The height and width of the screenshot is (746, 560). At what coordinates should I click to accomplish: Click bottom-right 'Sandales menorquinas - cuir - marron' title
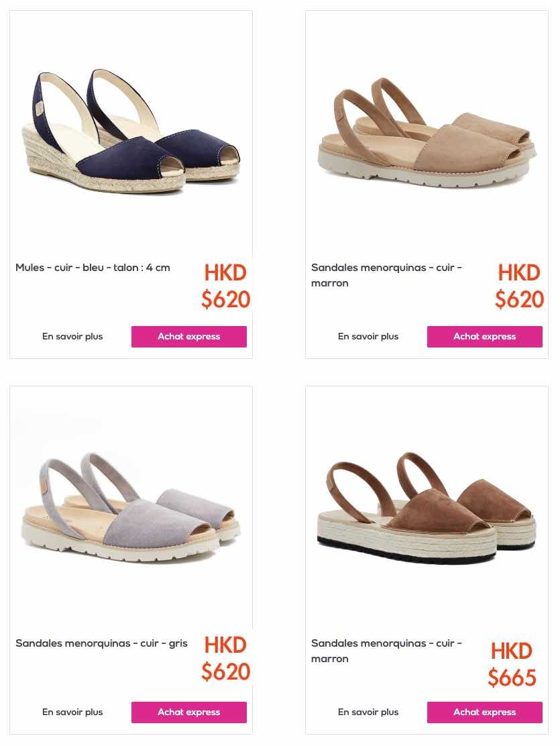tap(386, 651)
